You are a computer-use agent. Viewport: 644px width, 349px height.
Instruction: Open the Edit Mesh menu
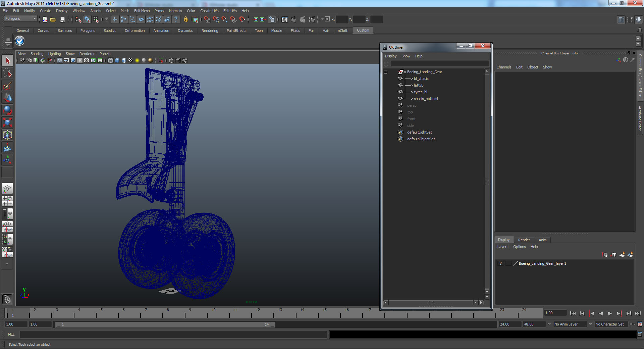coord(142,11)
